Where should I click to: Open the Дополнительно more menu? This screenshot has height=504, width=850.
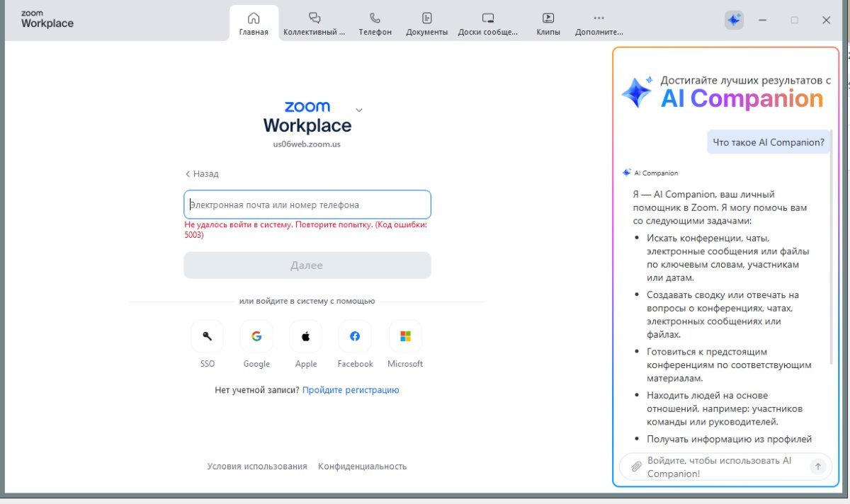tap(599, 23)
